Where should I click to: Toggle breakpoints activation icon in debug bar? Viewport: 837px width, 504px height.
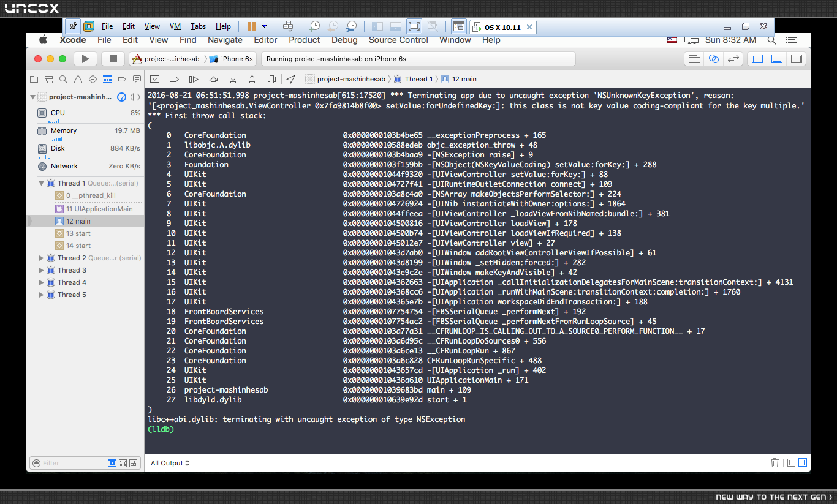click(174, 79)
